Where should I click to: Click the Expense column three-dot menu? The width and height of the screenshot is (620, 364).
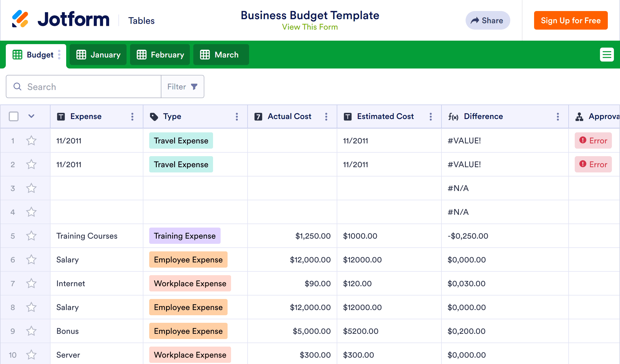coord(132,117)
